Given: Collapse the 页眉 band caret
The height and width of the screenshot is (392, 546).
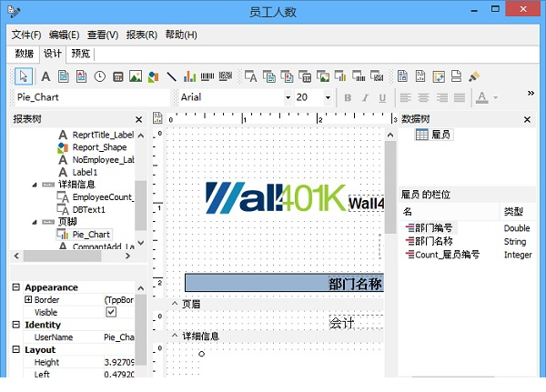Looking at the screenshot, I should 175,304.
